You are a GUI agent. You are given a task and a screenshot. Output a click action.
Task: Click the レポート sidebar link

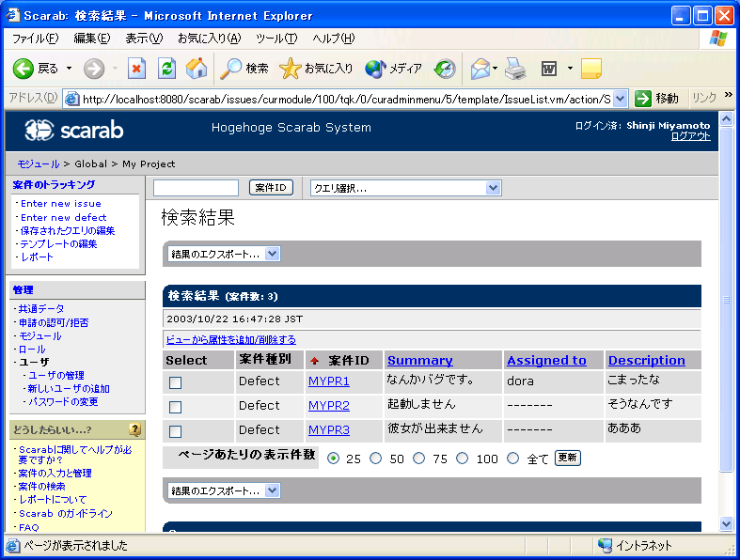pyautogui.click(x=37, y=257)
